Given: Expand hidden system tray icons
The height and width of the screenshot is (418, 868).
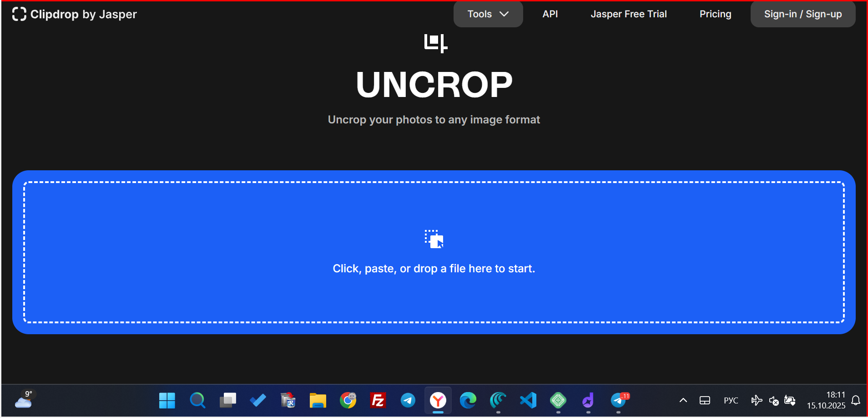Looking at the screenshot, I should tap(683, 400).
